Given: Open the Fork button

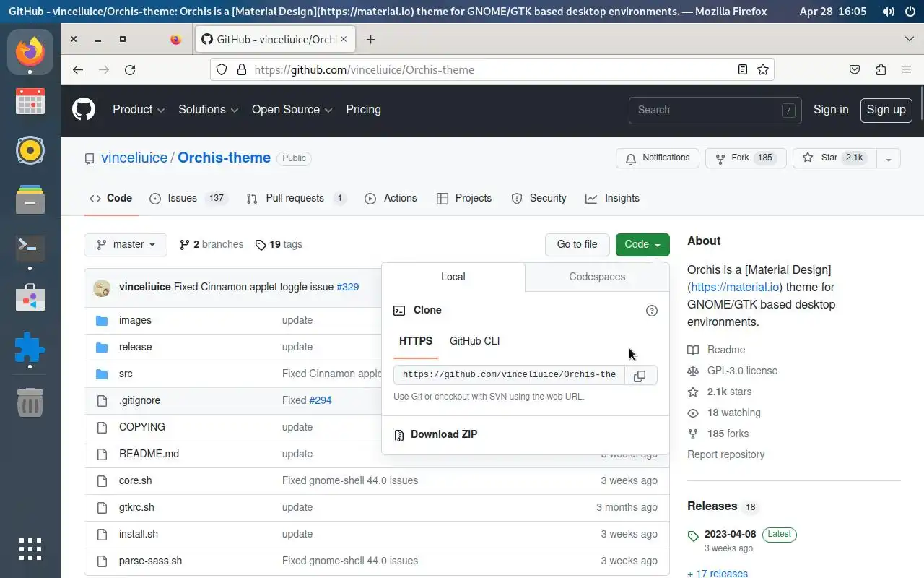Looking at the screenshot, I should point(745,158).
